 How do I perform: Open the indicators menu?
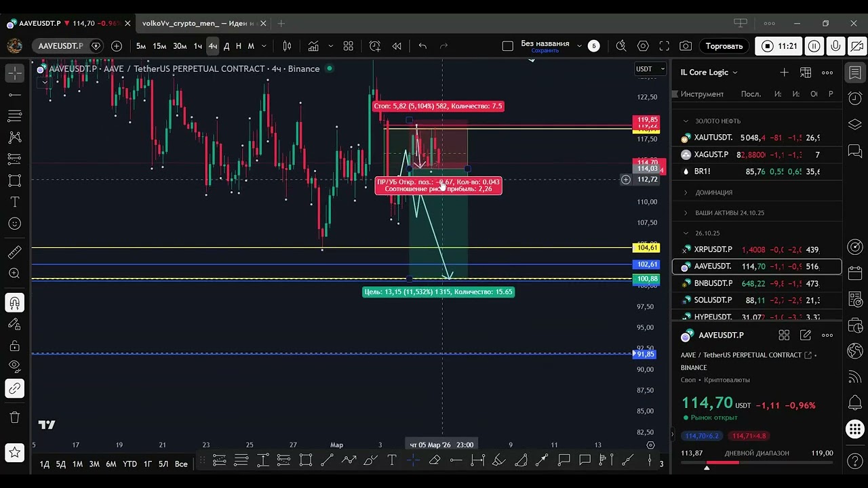(x=313, y=46)
